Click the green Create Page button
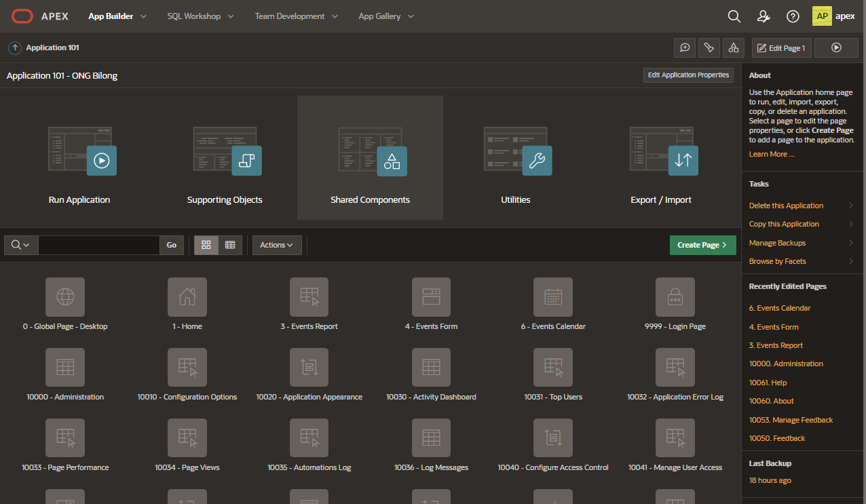The width and height of the screenshot is (866, 504). pyautogui.click(x=702, y=245)
